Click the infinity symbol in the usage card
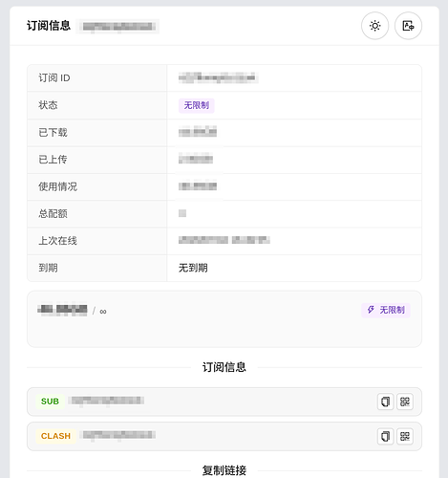Screen dimensions: 448x478 (103, 312)
